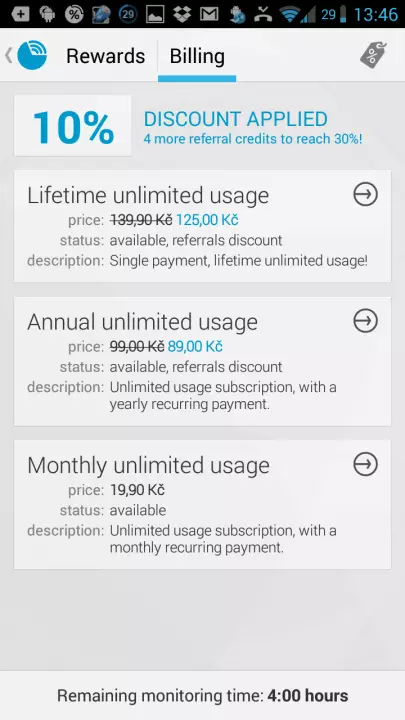This screenshot has height=720, width=405.
Task: Tap the Remaining monitoring time bar
Action: [202, 695]
